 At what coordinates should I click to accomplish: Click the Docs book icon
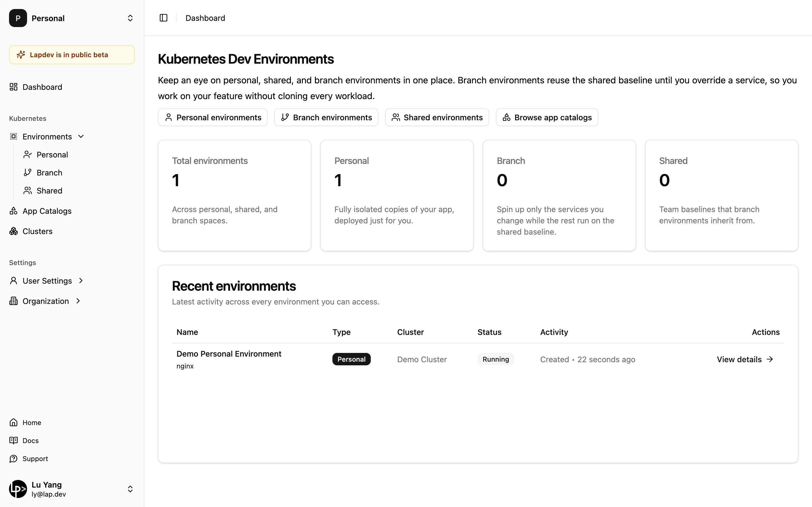[x=14, y=441]
